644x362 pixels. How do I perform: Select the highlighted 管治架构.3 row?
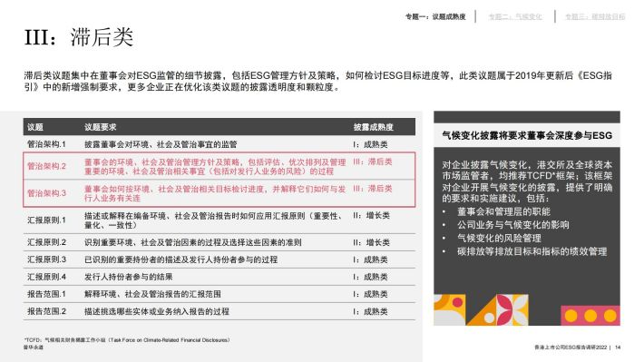click(220, 193)
